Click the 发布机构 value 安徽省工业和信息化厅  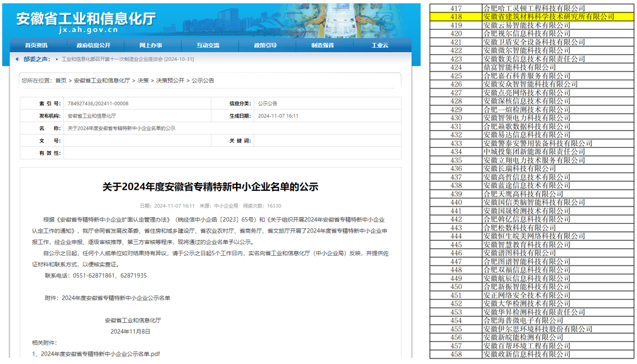92,116
